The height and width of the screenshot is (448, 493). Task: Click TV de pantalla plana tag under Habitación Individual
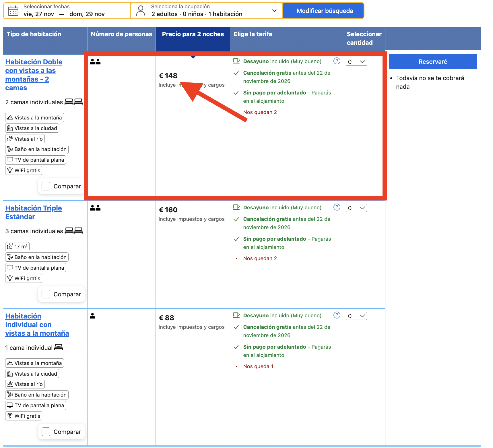tap(36, 405)
